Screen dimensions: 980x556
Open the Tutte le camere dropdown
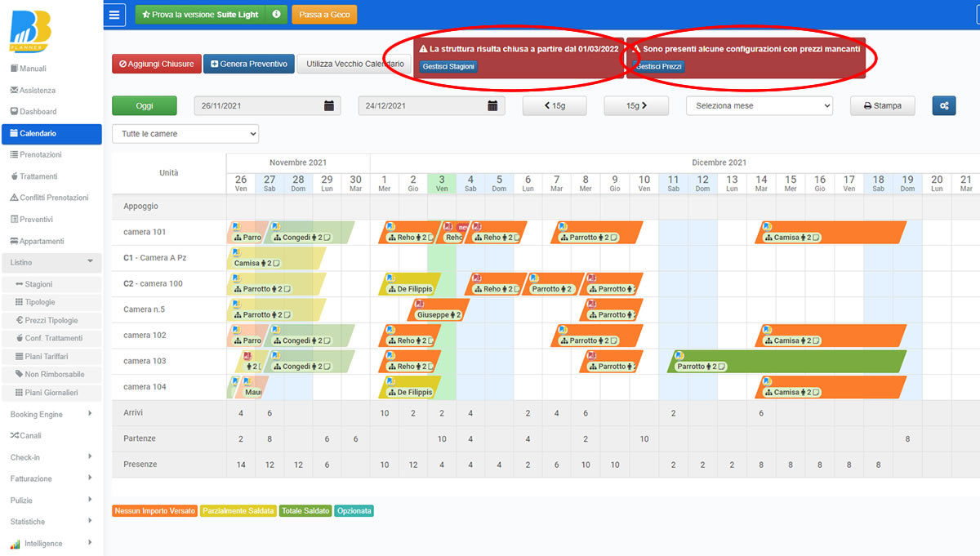coord(185,134)
